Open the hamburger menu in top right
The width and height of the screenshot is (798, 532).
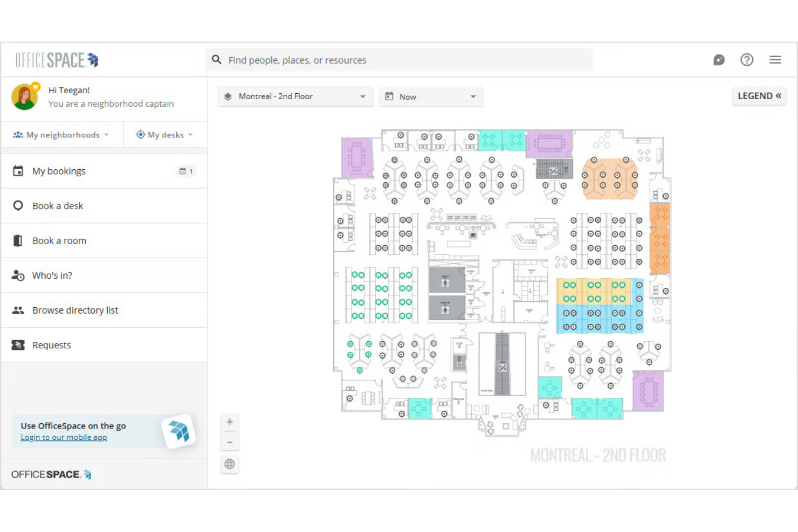775,60
